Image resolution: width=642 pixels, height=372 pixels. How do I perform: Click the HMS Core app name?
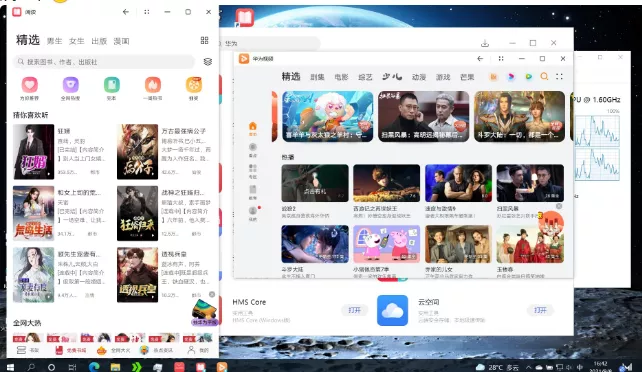click(x=249, y=302)
